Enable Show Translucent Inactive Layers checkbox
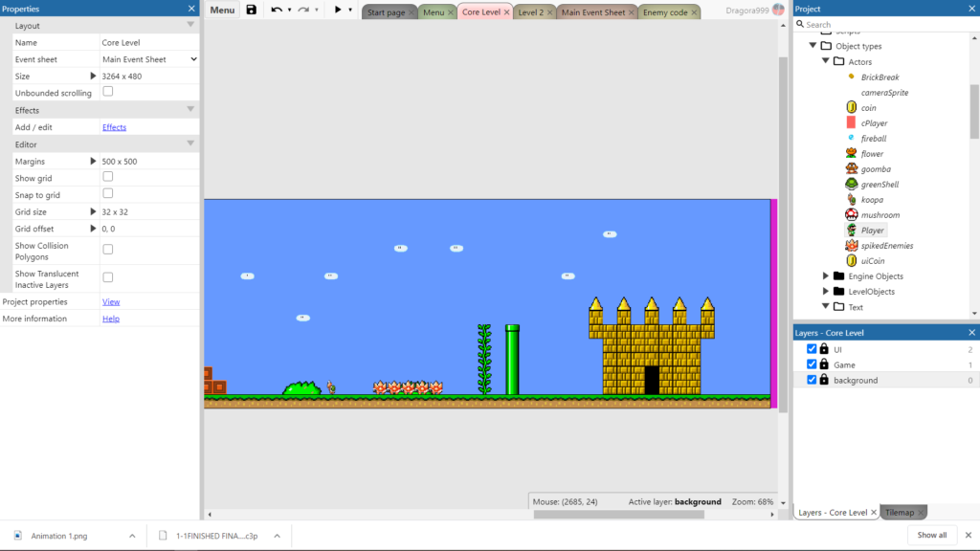The width and height of the screenshot is (980, 551). click(x=108, y=277)
